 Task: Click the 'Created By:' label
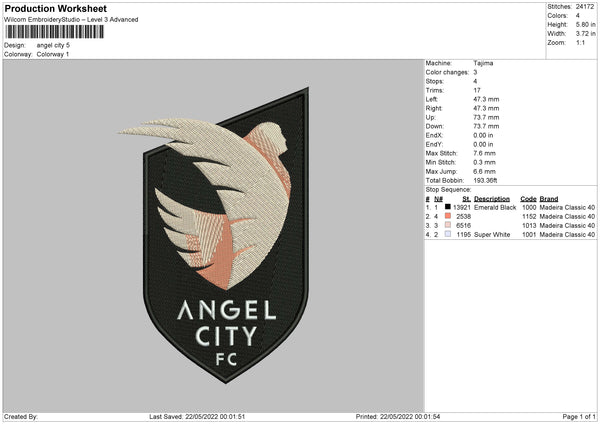(21, 417)
